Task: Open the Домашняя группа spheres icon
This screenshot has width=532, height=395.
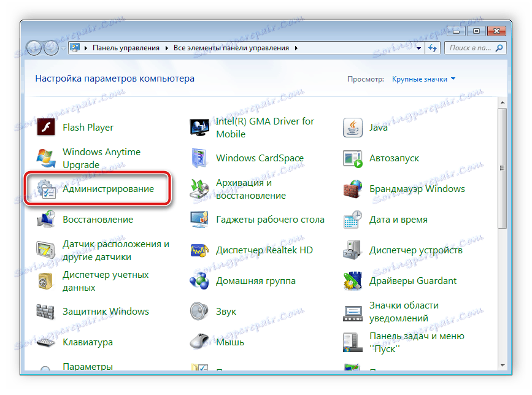Action: 199,281
